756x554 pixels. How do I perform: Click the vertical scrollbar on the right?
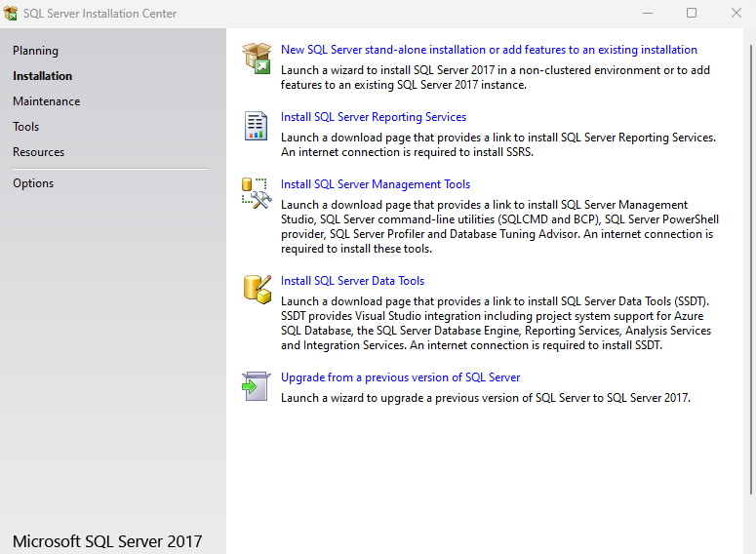pyautogui.click(x=751, y=269)
